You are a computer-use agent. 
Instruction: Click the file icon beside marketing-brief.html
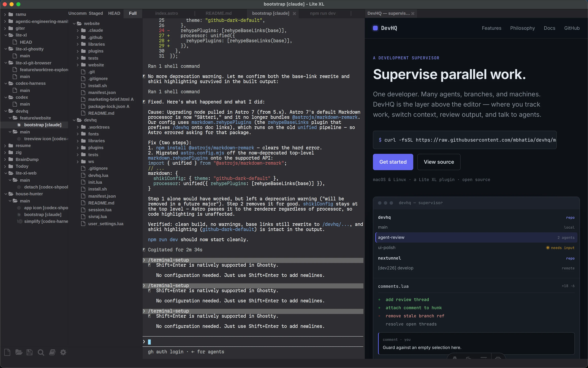click(83, 99)
